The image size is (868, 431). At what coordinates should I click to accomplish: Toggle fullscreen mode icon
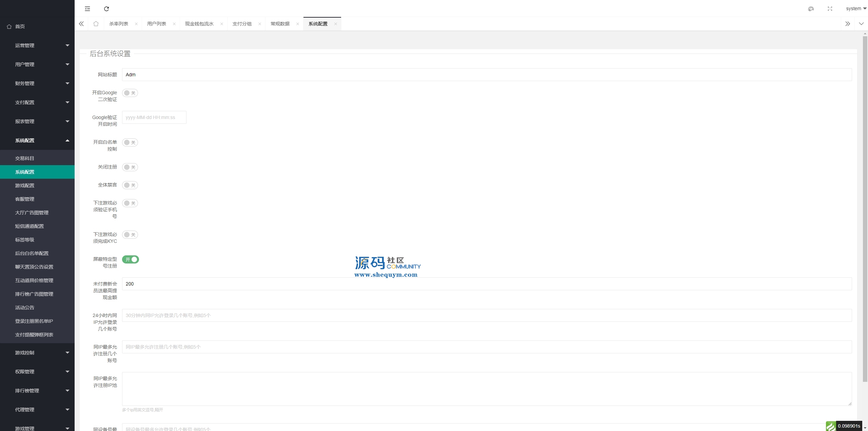coord(830,9)
